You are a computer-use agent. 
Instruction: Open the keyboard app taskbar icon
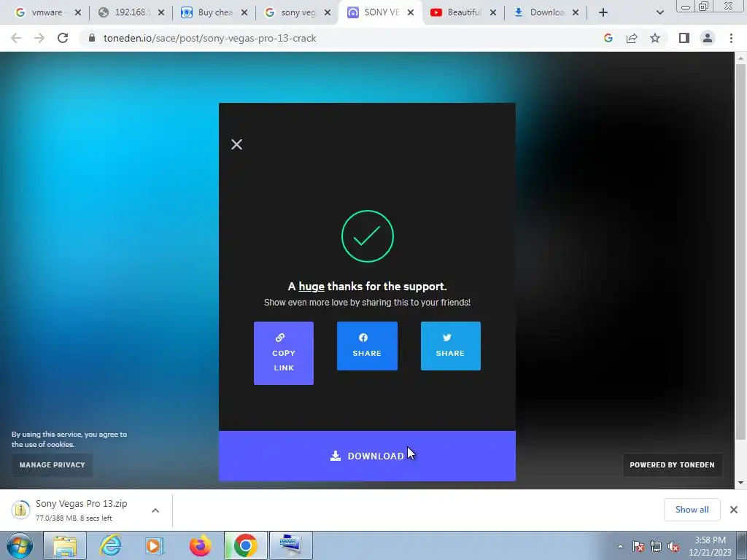(x=291, y=545)
